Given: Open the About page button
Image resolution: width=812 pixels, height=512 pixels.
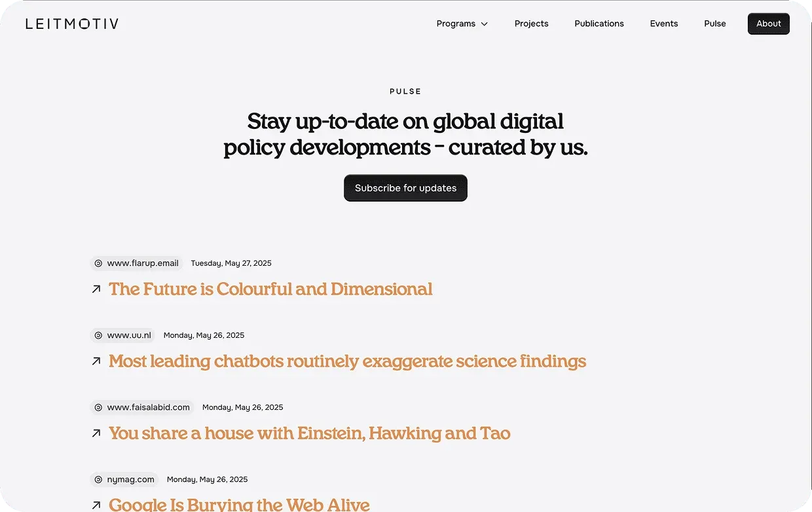Looking at the screenshot, I should 768,24.
